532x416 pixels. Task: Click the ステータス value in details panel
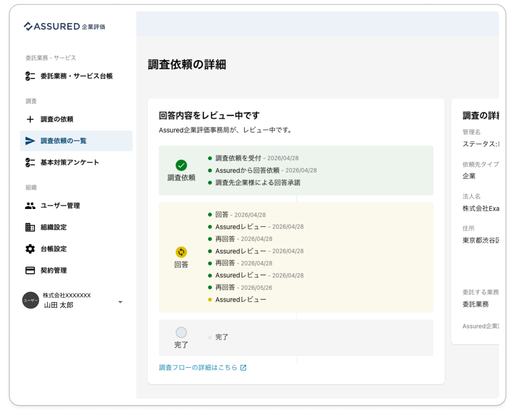(x=481, y=144)
